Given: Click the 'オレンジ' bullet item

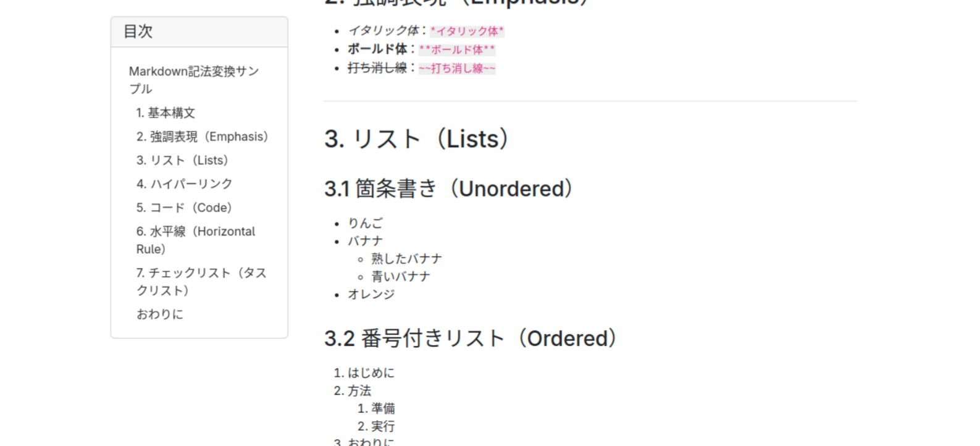Looking at the screenshot, I should pyautogui.click(x=371, y=295).
